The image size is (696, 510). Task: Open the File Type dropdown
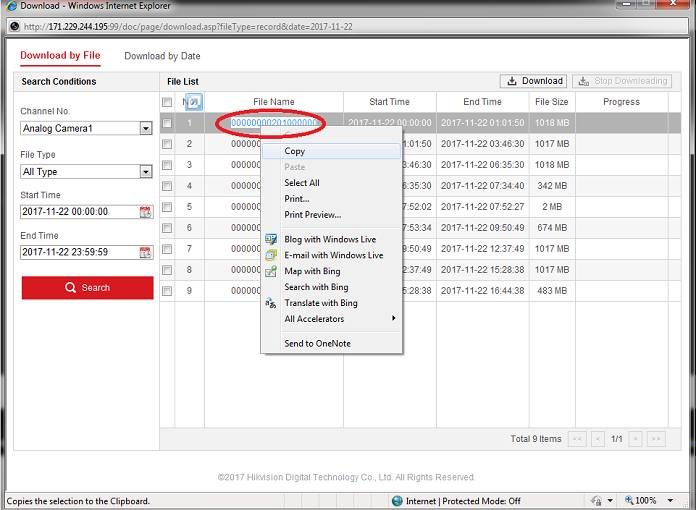pyautogui.click(x=146, y=172)
